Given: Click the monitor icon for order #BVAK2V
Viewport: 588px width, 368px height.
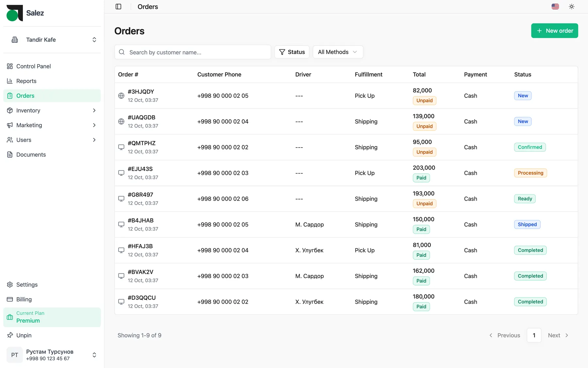Looking at the screenshot, I should (x=121, y=276).
